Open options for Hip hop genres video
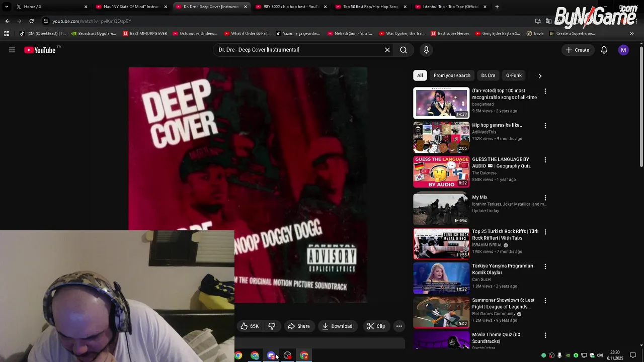Screen dimensions: 644x362 point(545,126)
